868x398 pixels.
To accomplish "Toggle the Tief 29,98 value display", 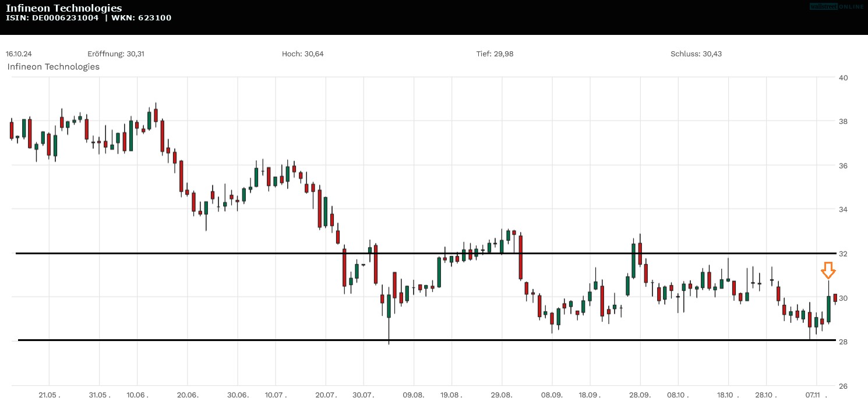I will tap(495, 54).
